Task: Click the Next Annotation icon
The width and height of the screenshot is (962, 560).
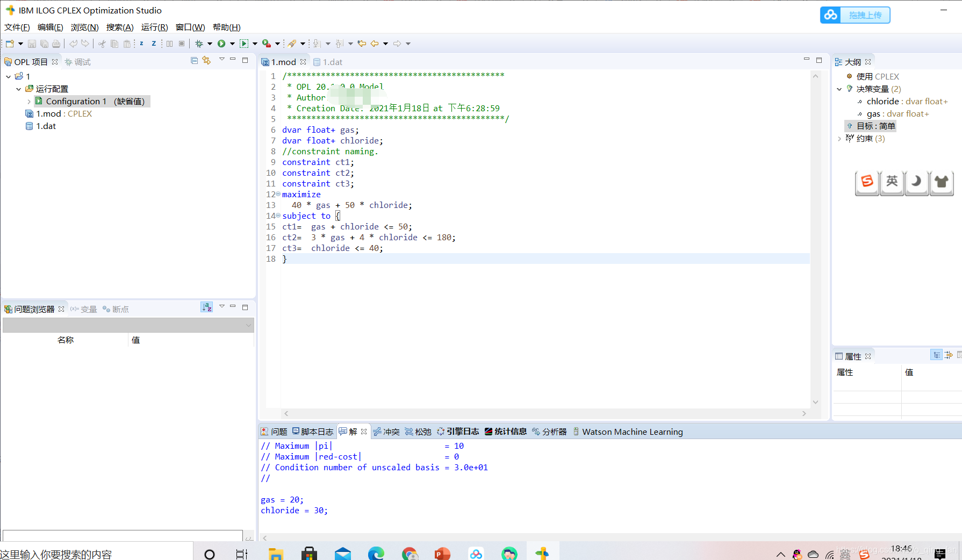Action: (317, 44)
